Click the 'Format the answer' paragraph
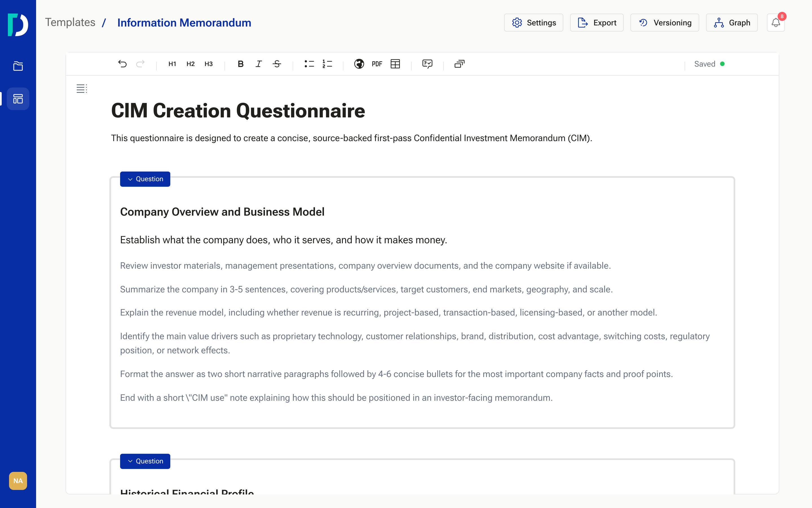Viewport: 812px width, 508px height. point(397,374)
